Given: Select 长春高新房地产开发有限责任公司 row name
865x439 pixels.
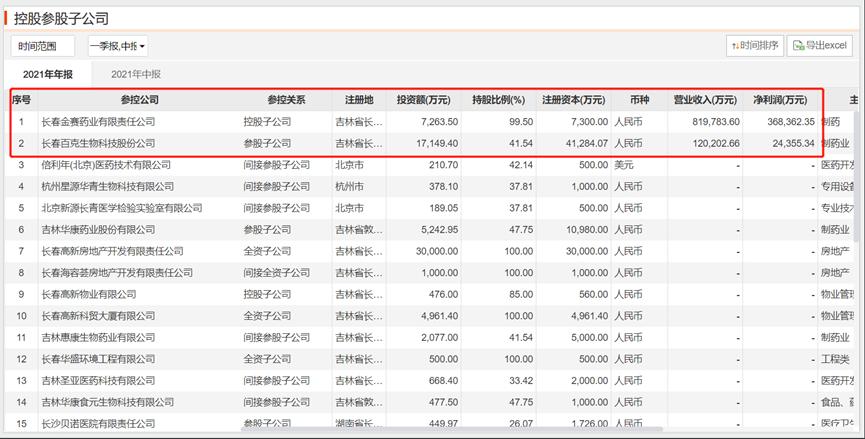Looking at the screenshot, I should coord(113,251).
